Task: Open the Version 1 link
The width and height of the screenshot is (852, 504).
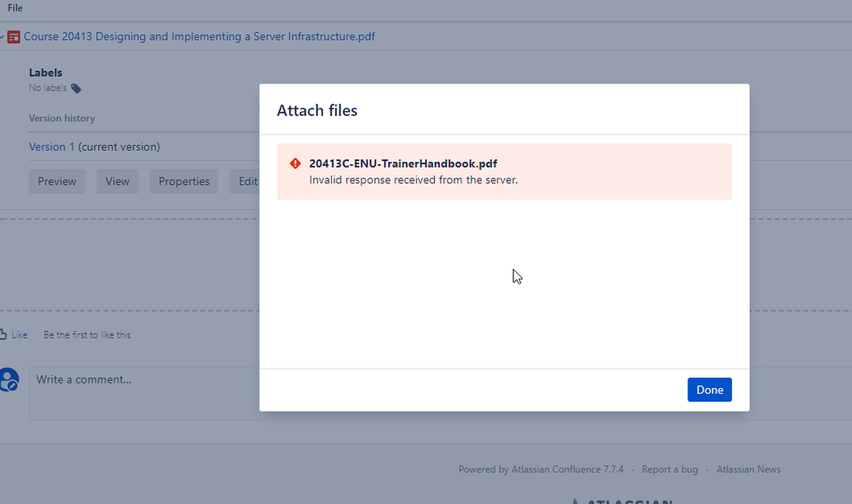Action: tap(52, 147)
